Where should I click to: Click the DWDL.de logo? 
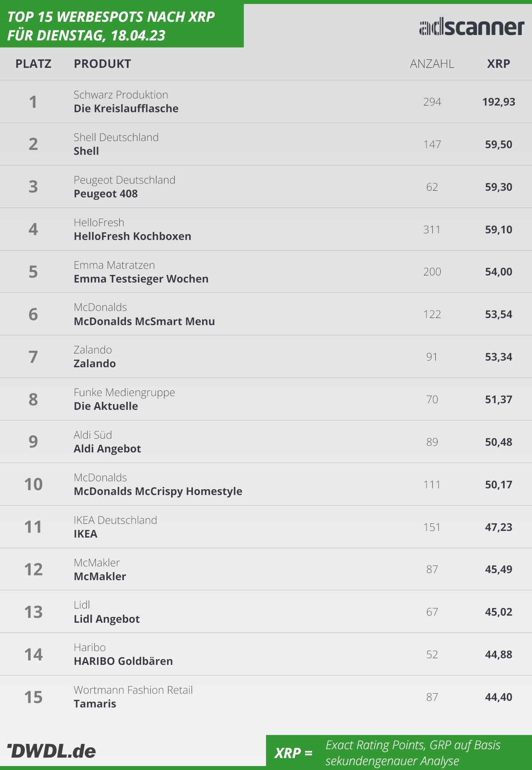[x=52, y=751]
